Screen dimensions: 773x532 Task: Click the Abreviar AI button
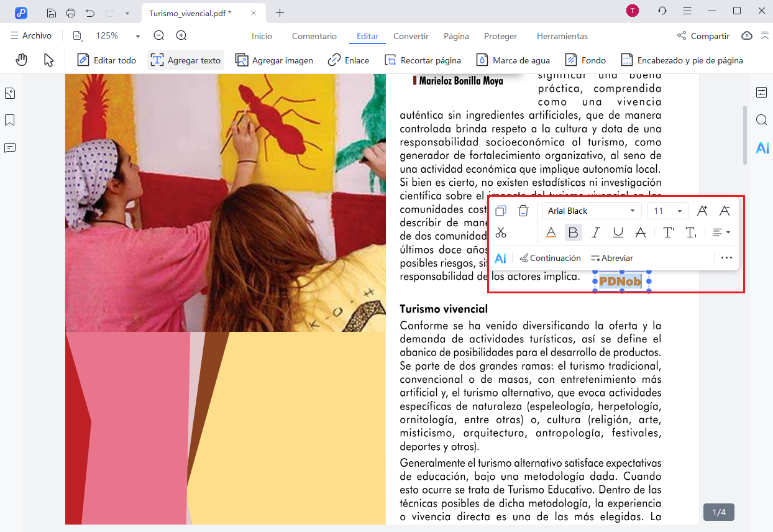click(612, 258)
